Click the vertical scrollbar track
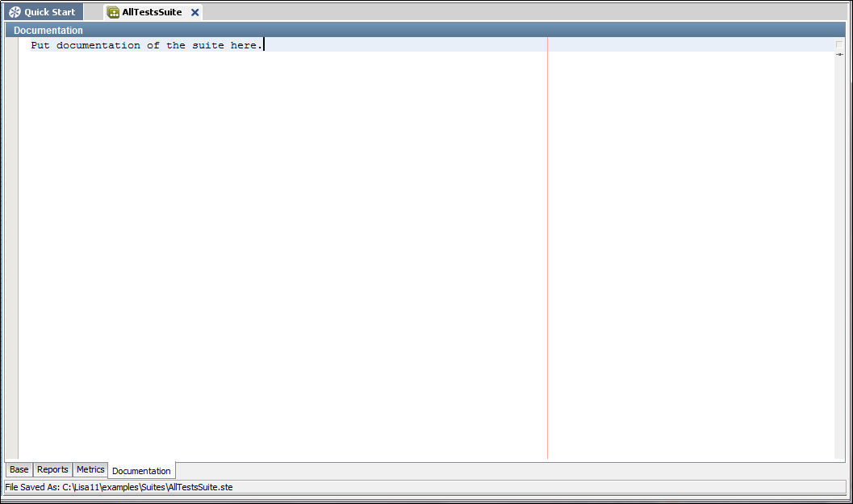Viewport: 853px width, 504px height. (840, 242)
